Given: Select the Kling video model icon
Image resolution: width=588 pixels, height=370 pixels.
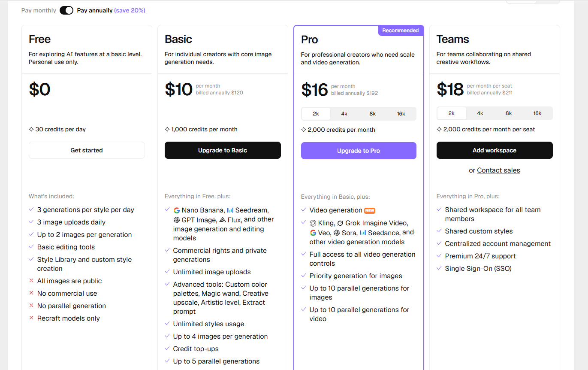Looking at the screenshot, I should click(x=313, y=223).
